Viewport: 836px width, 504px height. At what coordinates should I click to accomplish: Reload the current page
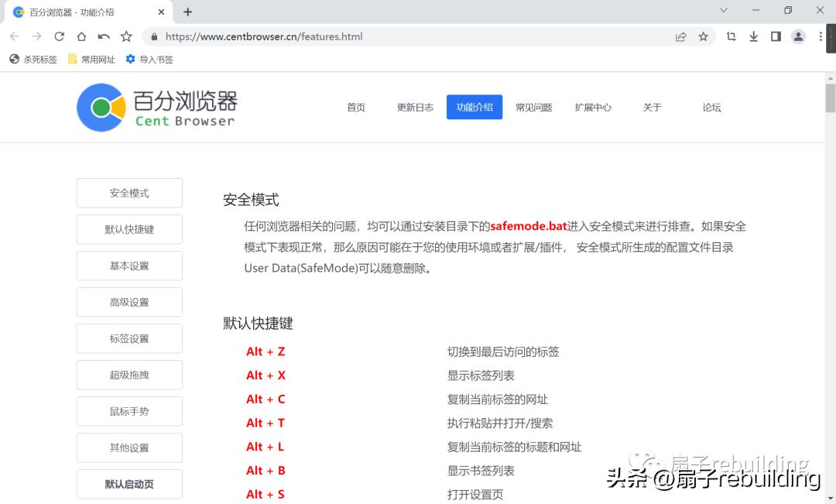point(59,36)
